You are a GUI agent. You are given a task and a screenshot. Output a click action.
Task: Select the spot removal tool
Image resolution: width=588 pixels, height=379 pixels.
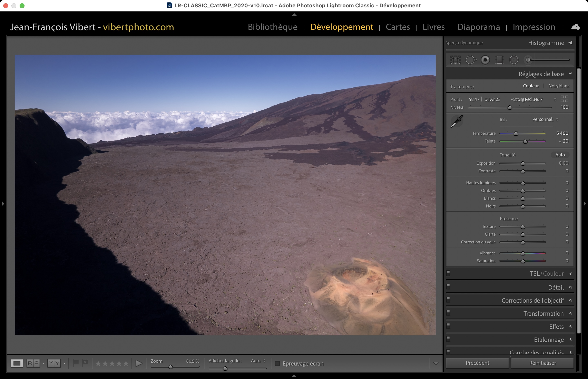coord(470,60)
